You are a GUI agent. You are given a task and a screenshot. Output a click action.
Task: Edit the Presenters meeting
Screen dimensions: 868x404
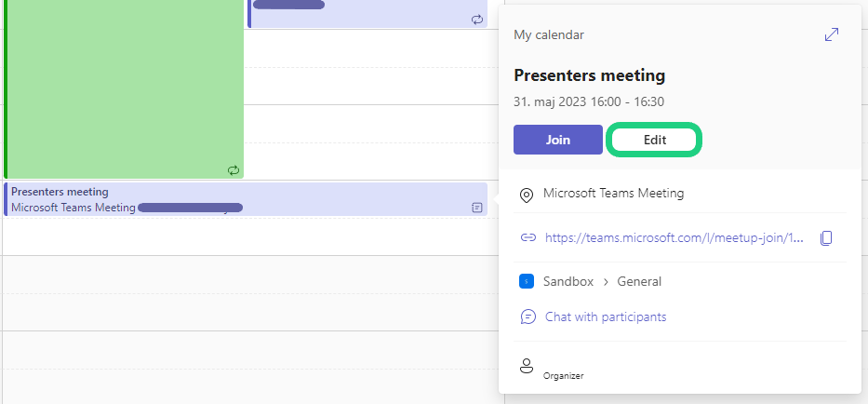pyautogui.click(x=655, y=140)
